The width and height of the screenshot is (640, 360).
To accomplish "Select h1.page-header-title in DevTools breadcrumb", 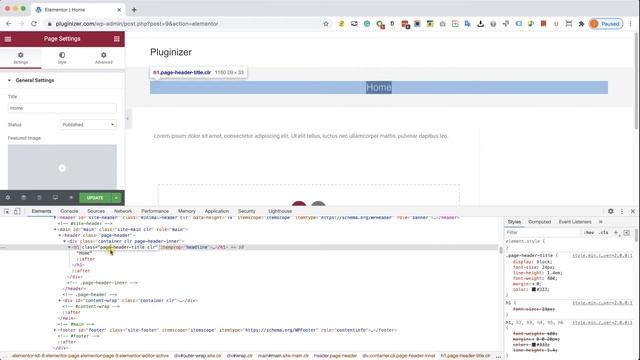I will click(465, 356).
